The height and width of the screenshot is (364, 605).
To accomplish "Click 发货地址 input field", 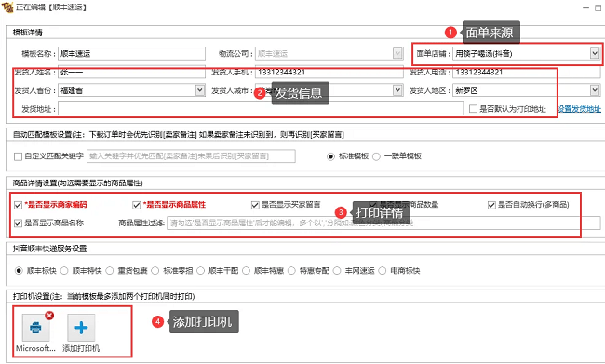I will (x=261, y=109).
